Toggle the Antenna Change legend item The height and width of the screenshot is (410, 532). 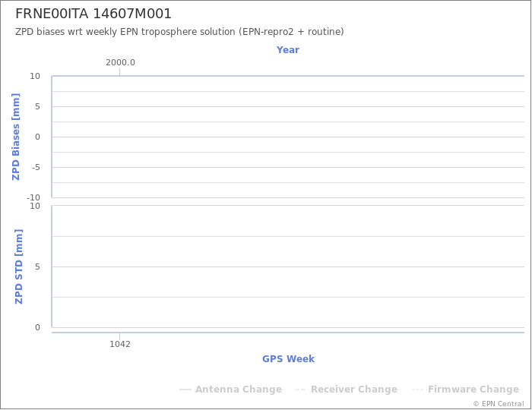coord(231,389)
